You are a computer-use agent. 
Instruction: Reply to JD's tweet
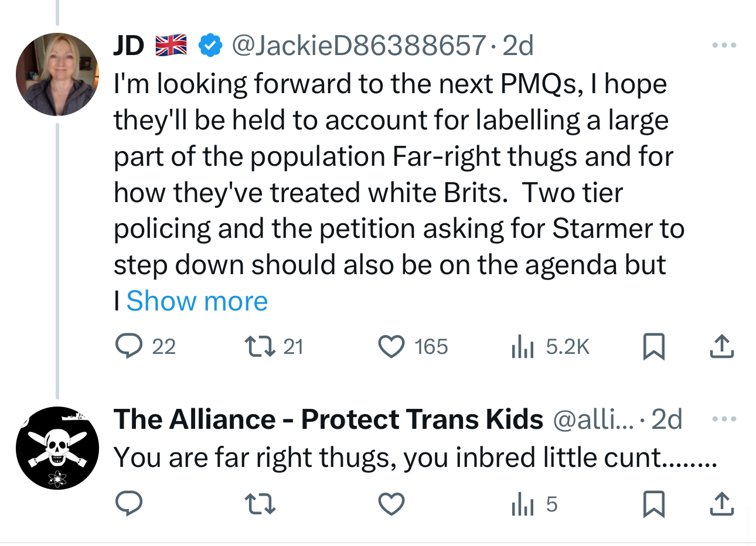point(128,346)
